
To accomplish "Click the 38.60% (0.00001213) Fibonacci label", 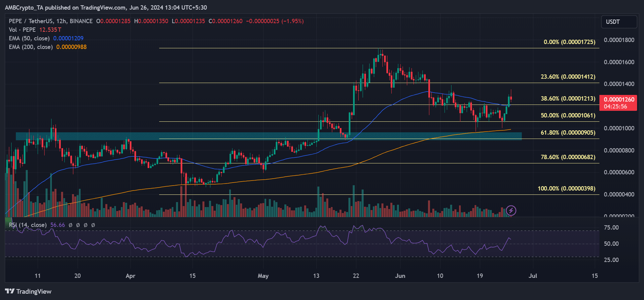I will click(568, 99).
